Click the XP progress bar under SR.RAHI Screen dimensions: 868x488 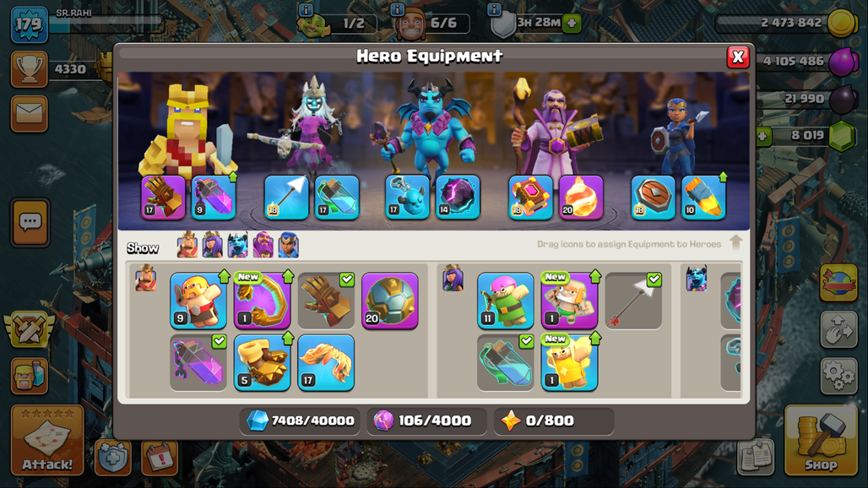tap(107, 24)
